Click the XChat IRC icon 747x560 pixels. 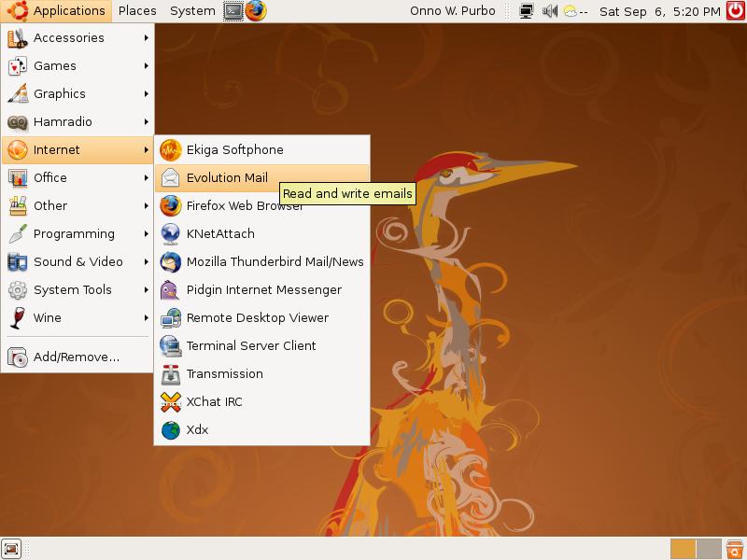coord(170,401)
